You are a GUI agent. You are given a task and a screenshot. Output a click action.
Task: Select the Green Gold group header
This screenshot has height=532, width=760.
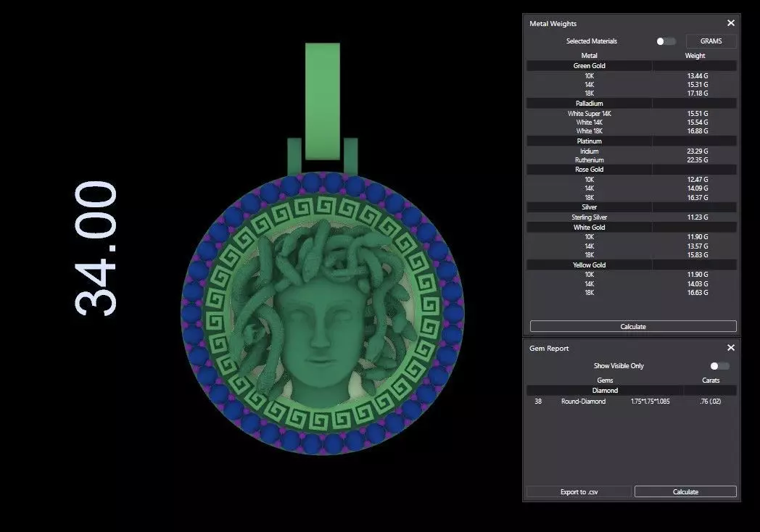point(632,66)
